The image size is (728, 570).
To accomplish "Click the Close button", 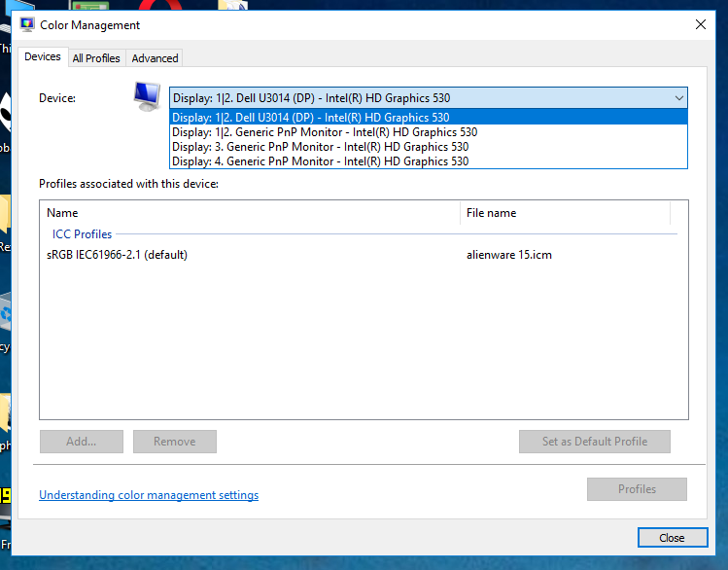I will 673,538.
